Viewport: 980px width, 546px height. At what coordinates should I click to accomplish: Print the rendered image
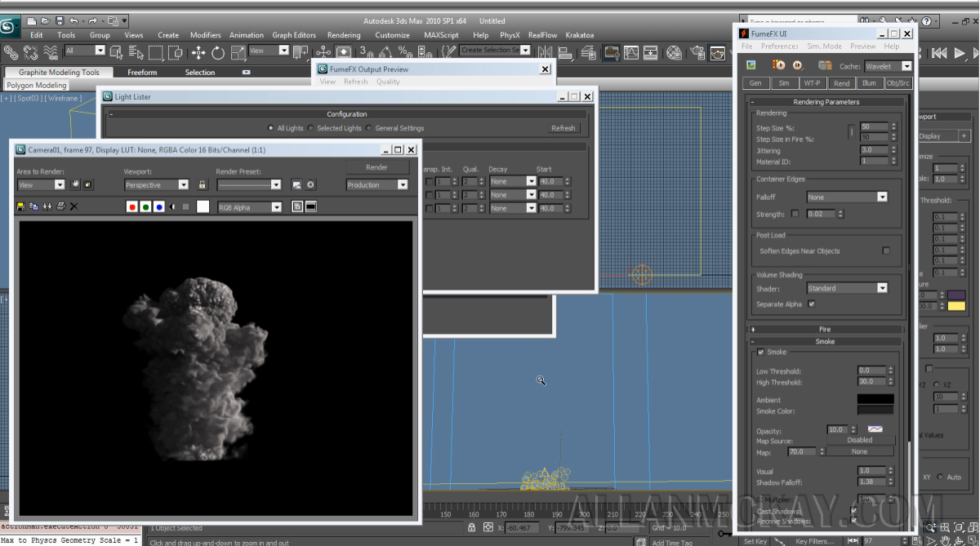(x=60, y=207)
